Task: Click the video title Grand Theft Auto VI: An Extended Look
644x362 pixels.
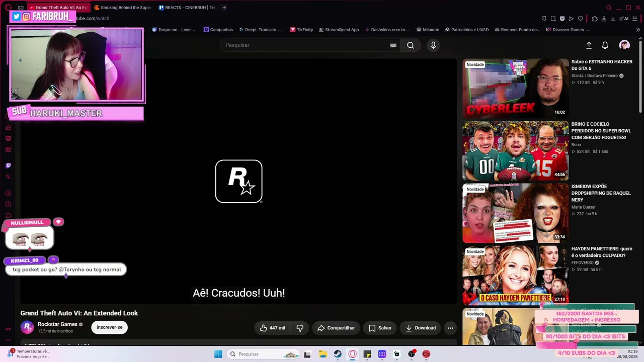Action: (79, 313)
